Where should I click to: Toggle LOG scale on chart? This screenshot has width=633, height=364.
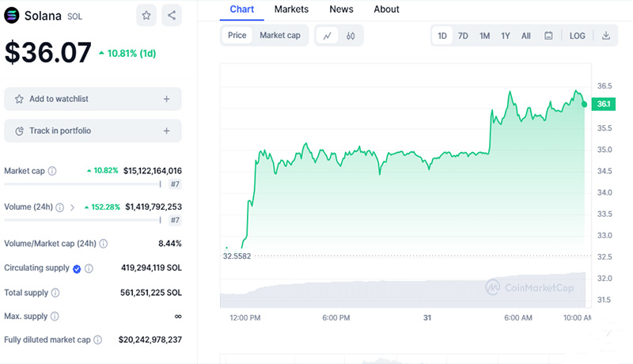(577, 36)
